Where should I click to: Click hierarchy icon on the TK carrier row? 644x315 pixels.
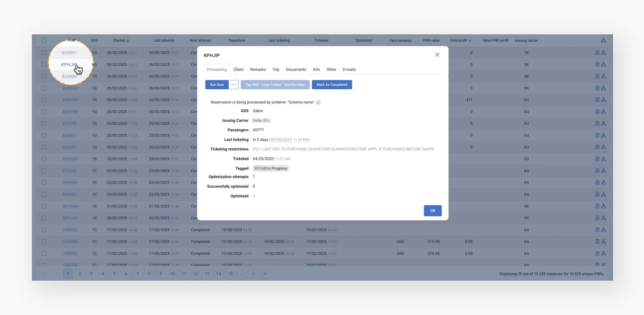tap(604, 53)
